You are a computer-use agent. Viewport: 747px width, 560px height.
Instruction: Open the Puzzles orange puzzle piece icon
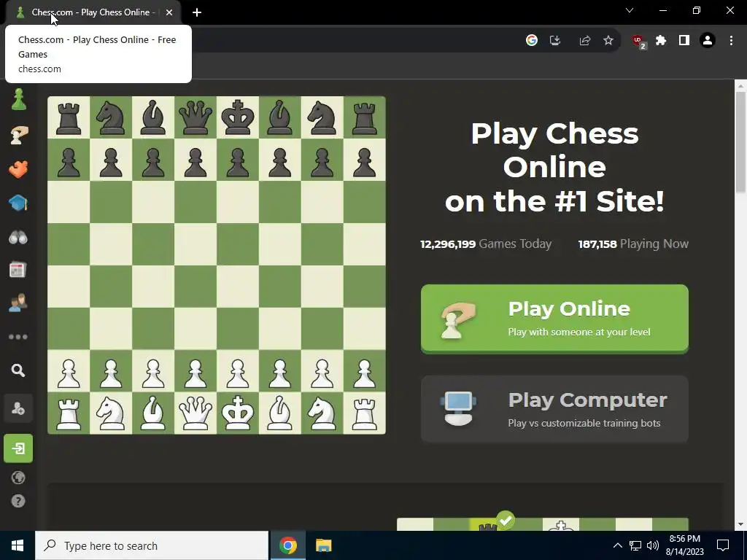click(x=18, y=169)
